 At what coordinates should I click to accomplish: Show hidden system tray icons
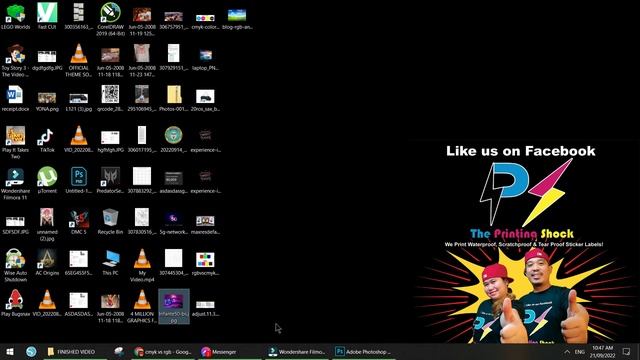point(567,351)
